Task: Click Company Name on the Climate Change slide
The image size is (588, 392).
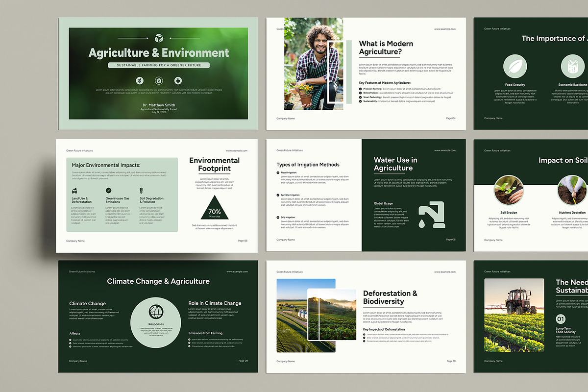Action: [x=78, y=361]
